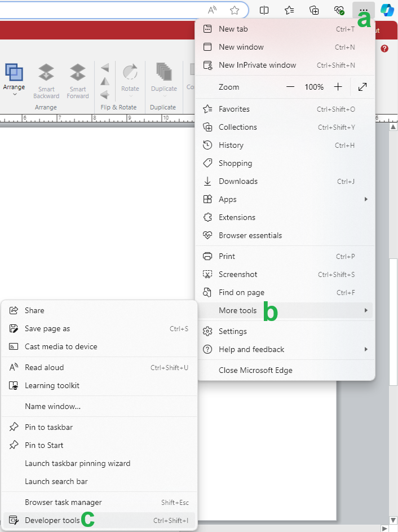This screenshot has width=398, height=532.
Task: Enter full screen from Zoom row
Action: coord(362,87)
